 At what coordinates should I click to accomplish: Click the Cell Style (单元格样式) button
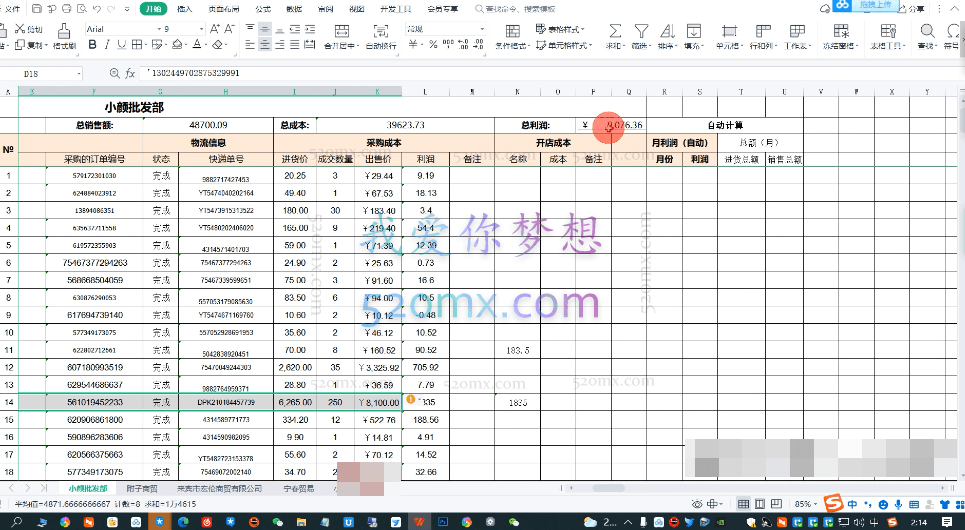(x=563, y=45)
